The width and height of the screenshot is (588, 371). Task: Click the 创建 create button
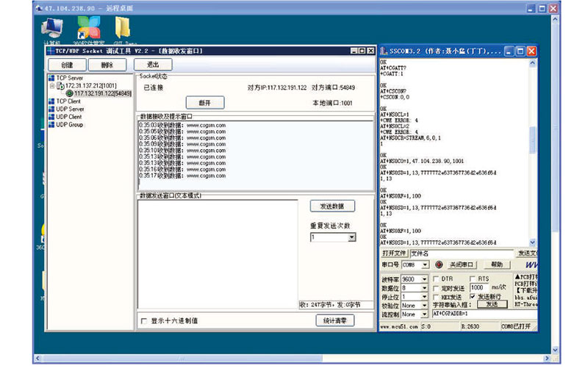click(68, 65)
